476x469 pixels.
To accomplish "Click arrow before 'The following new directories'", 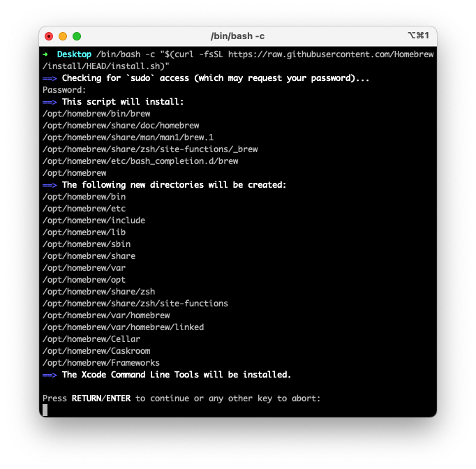I will click(50, 185).
